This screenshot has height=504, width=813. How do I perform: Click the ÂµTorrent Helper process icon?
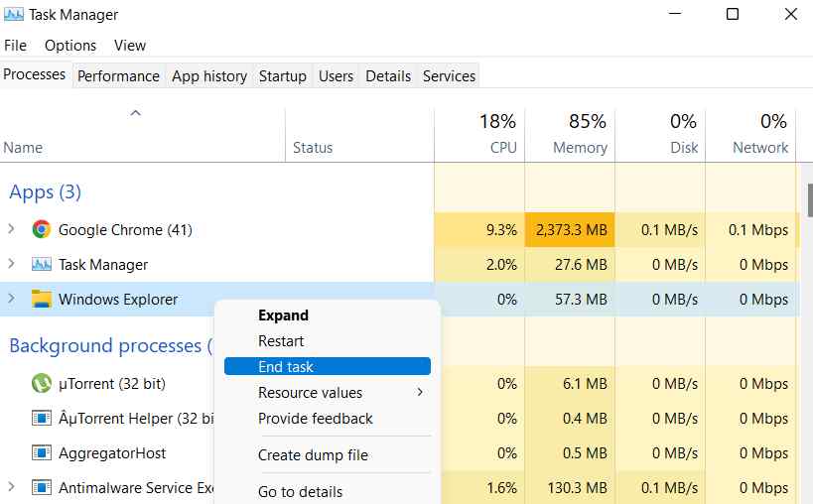pyautogui.click(x=42, y=418)
